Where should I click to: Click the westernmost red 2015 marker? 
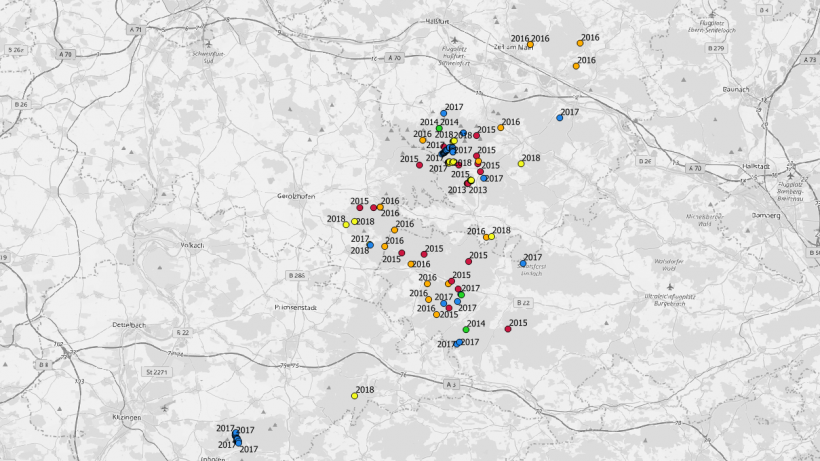point(360,208)
